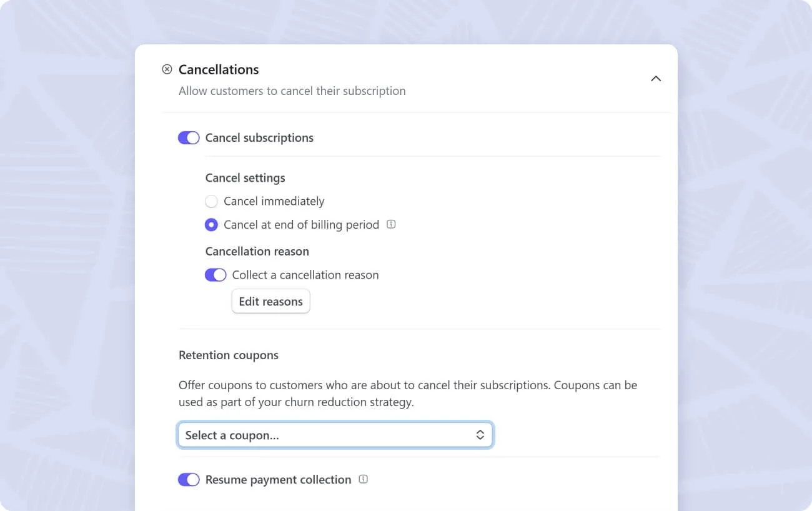
Task: Click the Cancel subscriptions label text
Action: 259,138
